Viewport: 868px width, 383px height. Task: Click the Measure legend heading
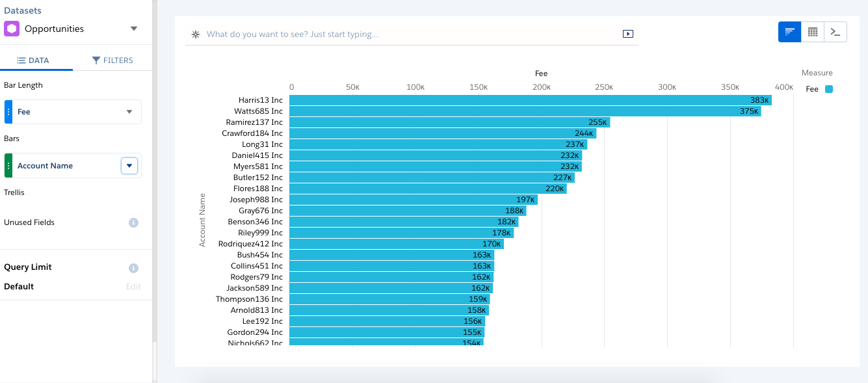click(x=817, y=73)
